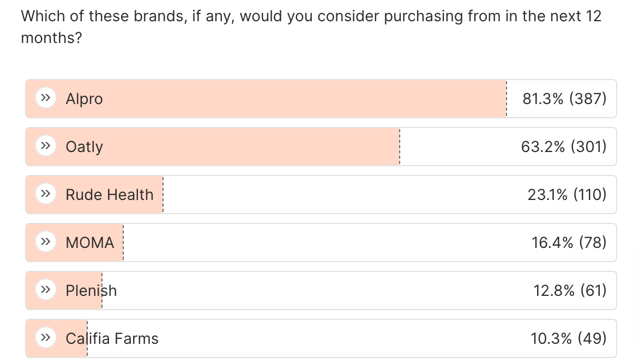Click the double-chevron icon beside Califia Farms

click(x=46, y=337)
